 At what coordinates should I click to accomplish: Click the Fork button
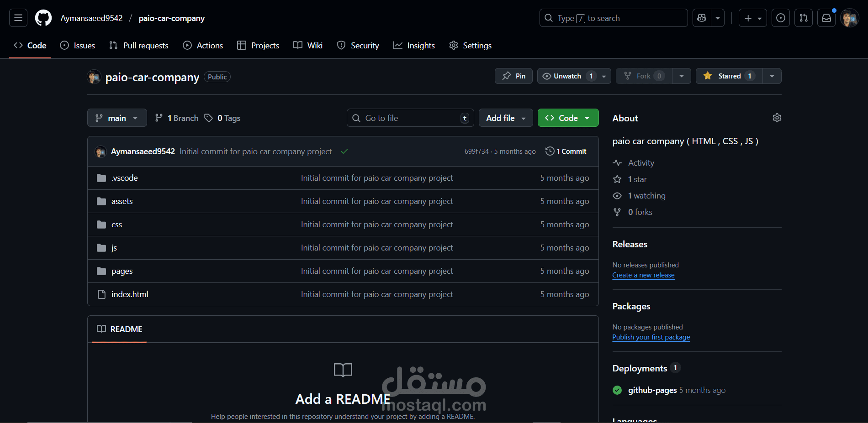[644, 76]
